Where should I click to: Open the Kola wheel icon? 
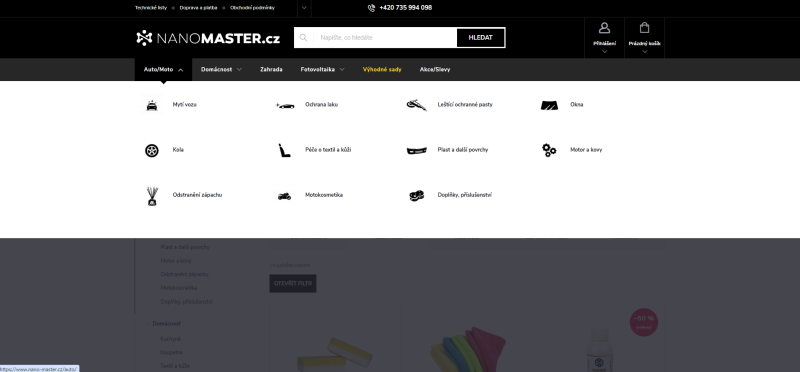(152, 150)
